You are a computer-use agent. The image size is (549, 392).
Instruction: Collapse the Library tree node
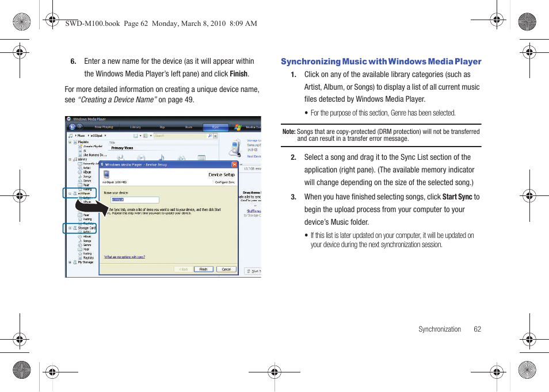tap(70, 159)
